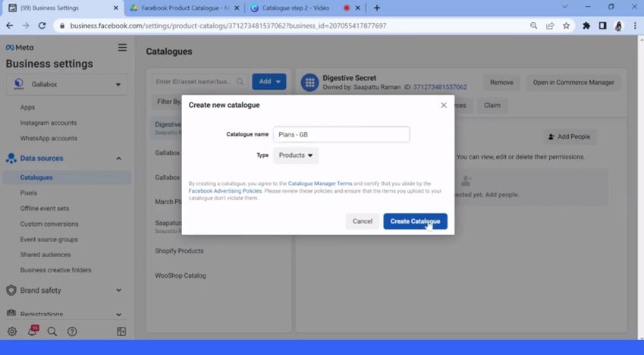Click the Create Catalogue button
This screenshot has width=644, height=355.
[x=415, y=221]
